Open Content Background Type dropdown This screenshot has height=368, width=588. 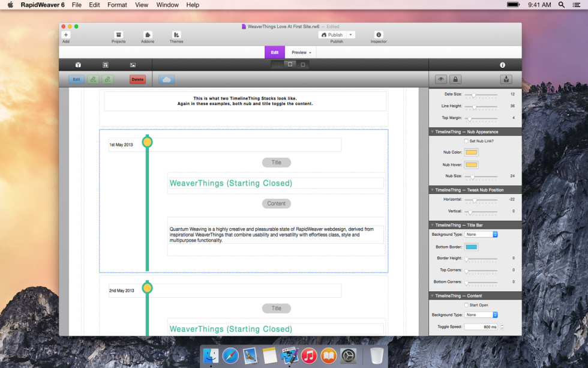pos(481,315)
